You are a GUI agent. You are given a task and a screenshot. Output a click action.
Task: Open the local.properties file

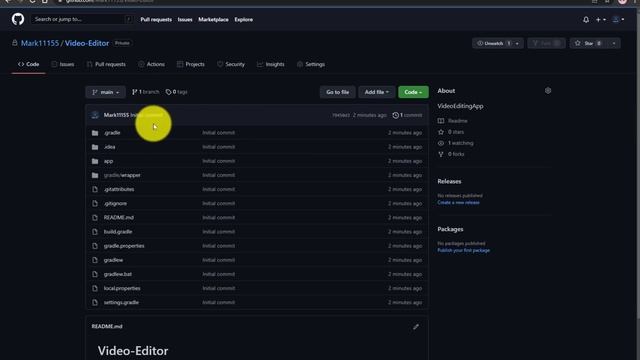click(x=122, y=289)
